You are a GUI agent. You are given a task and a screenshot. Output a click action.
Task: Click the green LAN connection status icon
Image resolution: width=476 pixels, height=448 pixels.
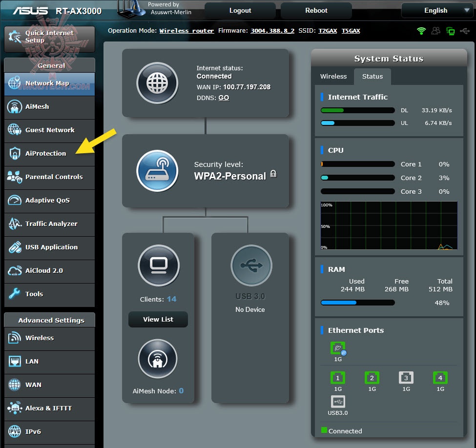click(450, 31)
